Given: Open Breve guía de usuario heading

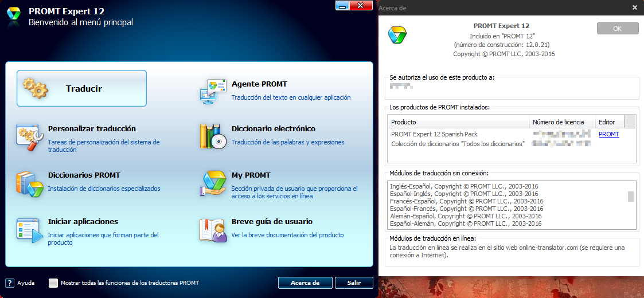Looking at the screenshot, I should tap(272, 221).
